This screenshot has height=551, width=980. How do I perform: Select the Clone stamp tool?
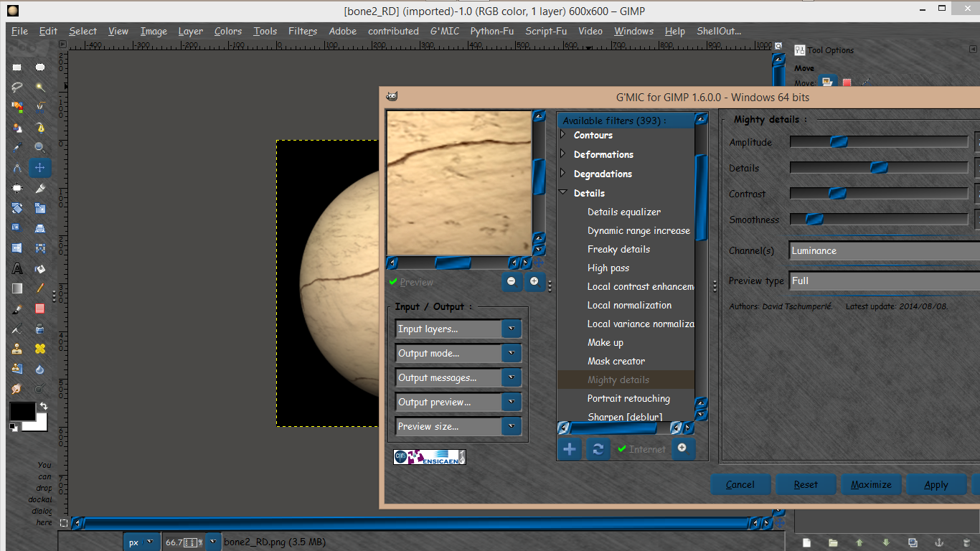[x=17, y=349]
